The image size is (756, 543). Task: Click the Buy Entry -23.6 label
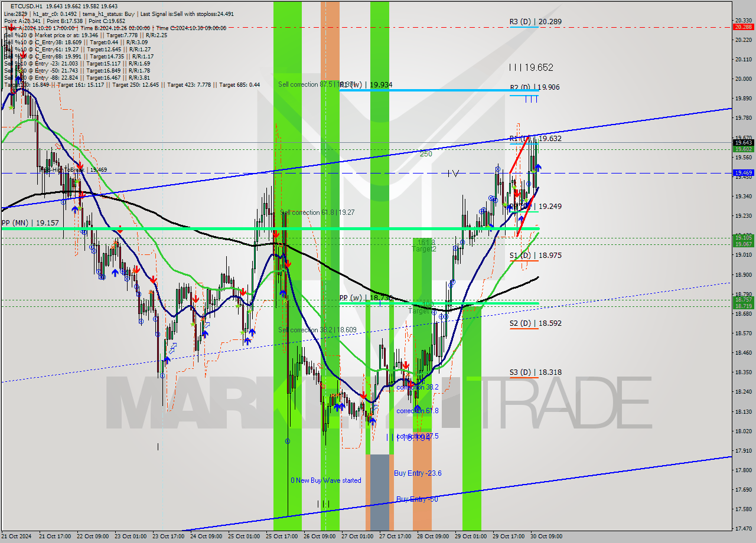coord(418,473)
